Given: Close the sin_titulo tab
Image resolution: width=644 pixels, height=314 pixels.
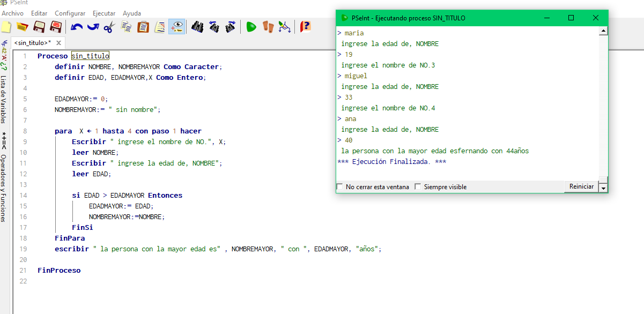Looking at the screenshot, I should coord(58,43).
